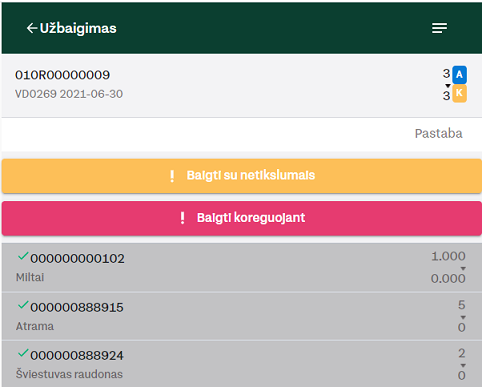Click the Pastaba note field
Image resolution: width=482 pixels, height=387 pixels.
242,134
